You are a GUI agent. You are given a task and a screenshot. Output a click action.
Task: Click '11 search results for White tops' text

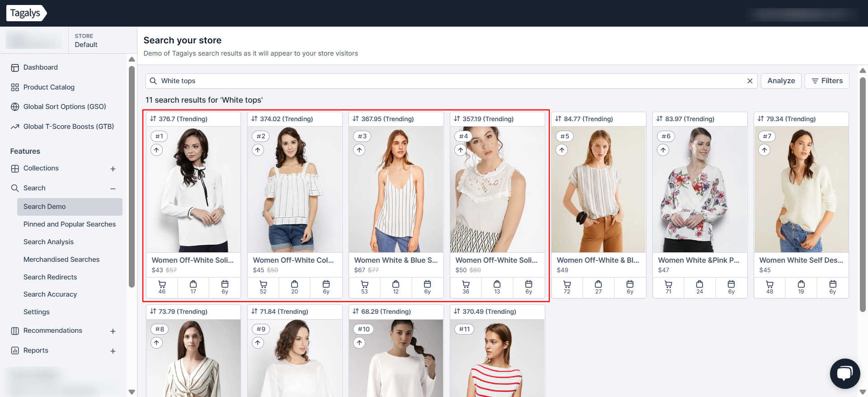[204, 100]
